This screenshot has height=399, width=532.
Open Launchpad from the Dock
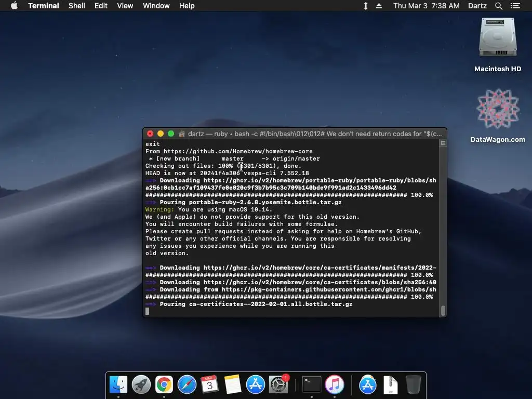coord(141,384)
